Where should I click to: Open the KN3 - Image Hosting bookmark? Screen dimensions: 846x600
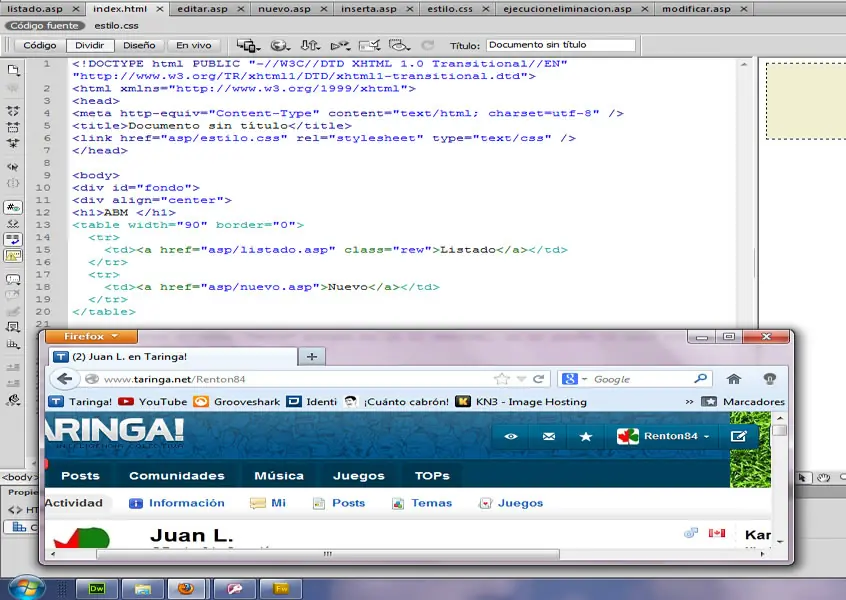[522, 401]
